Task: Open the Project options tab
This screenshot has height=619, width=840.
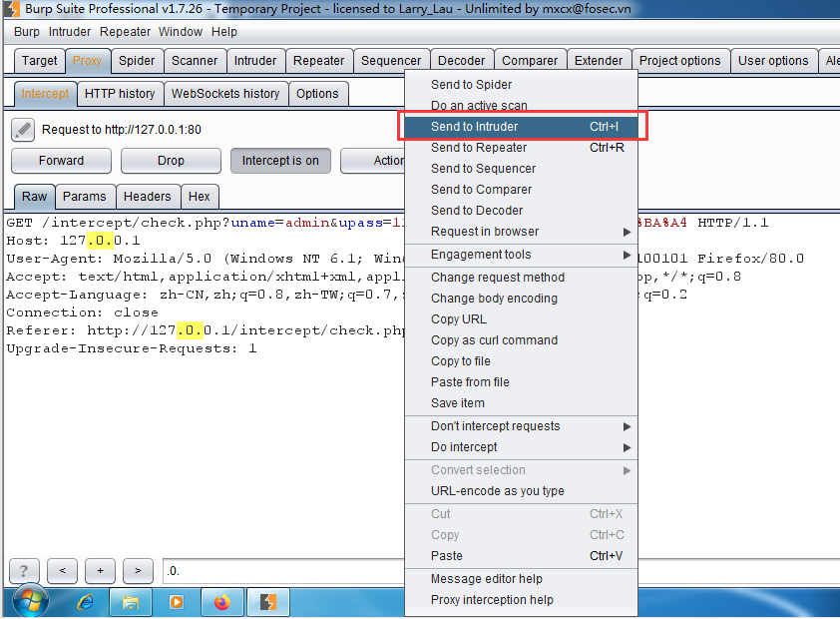Action: pos(679,61)
